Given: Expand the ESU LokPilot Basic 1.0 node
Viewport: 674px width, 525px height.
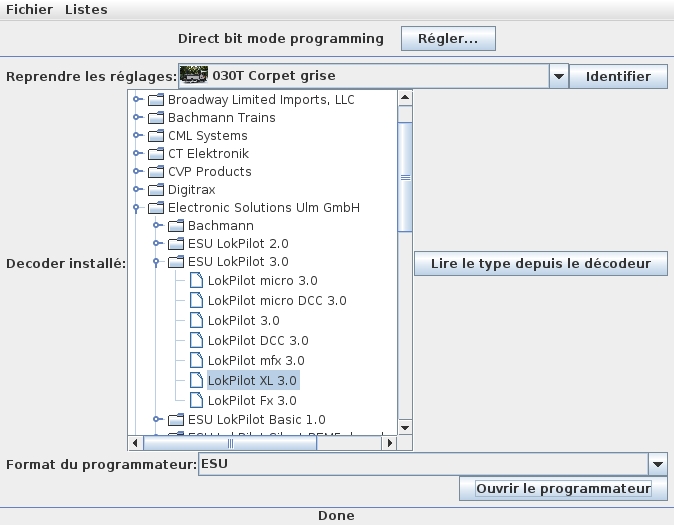Looking at the screenshot, I should tap(157, 419).
